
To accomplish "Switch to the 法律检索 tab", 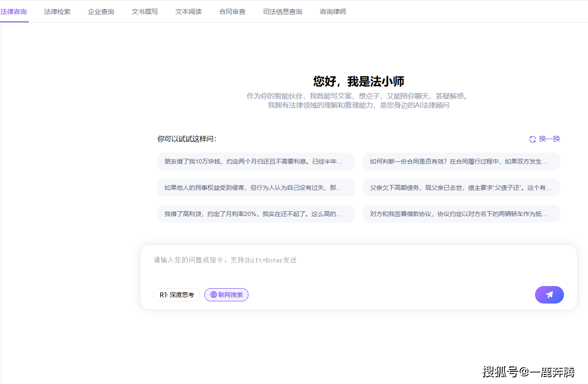I will pyautogui.click(x=57, y=12).
